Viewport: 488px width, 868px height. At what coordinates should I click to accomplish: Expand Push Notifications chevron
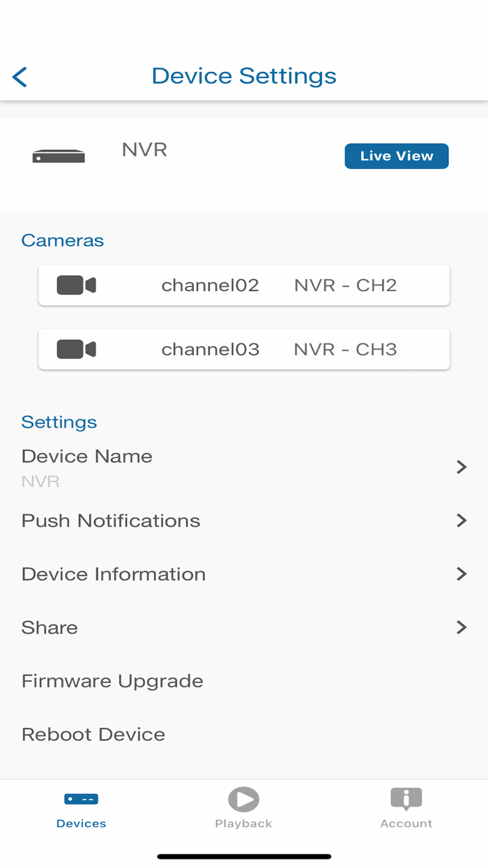(x=461, y=521)
